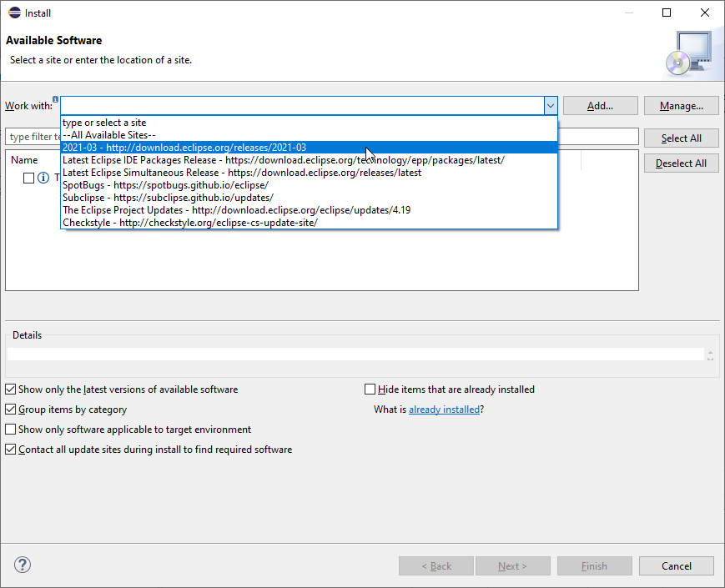This screenshot has height=588, width=725.
Task: Choose SpotBugs update site from list
Action: point(165,185)
